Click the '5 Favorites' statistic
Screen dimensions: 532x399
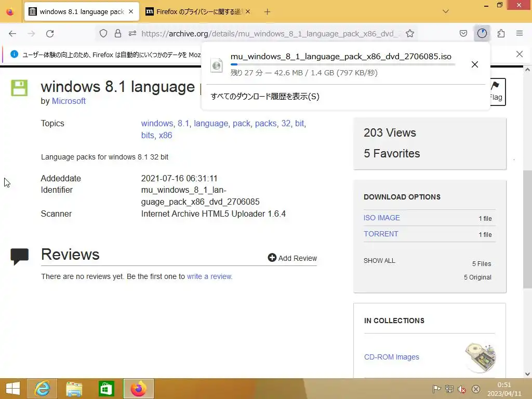[x=392, y=153]
